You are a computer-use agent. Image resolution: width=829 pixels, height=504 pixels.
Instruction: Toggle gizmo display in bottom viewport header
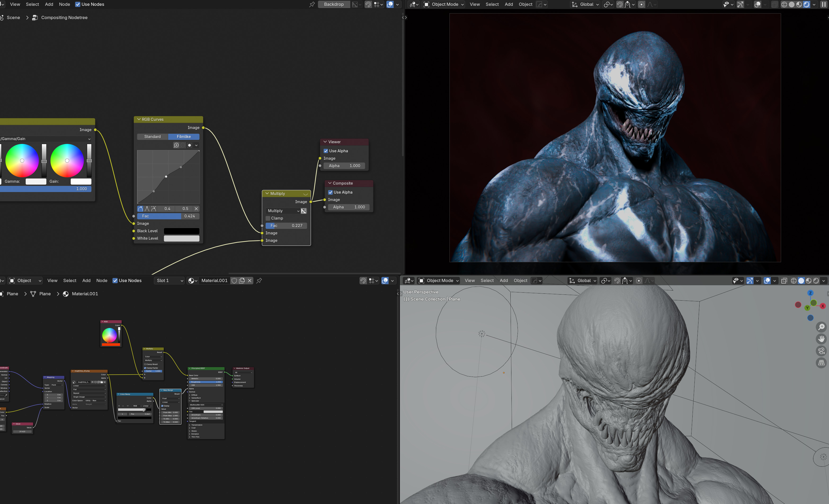click(x=750, y=280)
